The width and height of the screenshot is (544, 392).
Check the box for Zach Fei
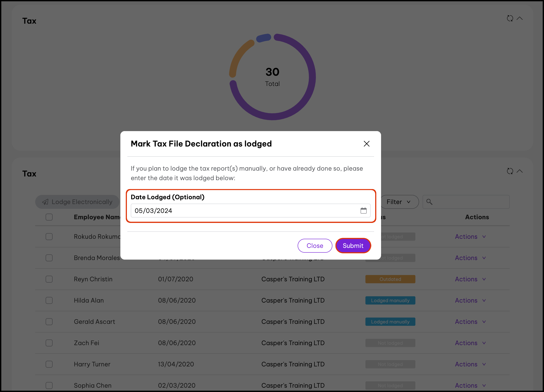[x=49, y=343]
